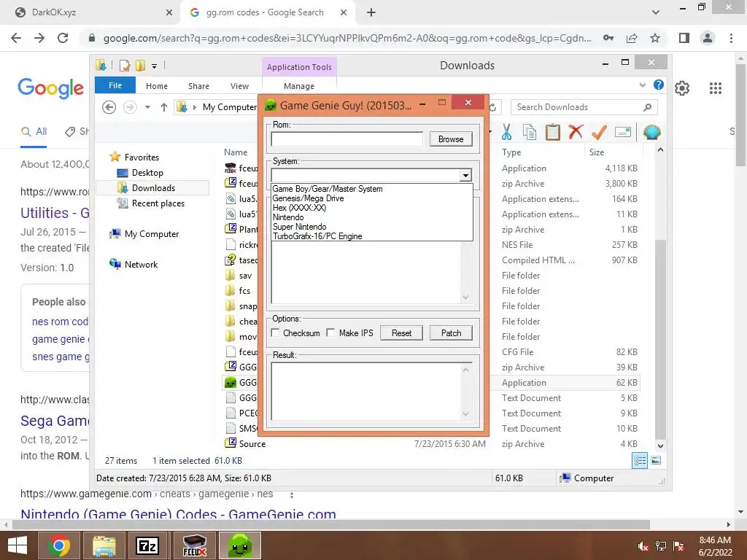Viewport: 747px width, 560px height.
Task: Select Hex (XXXX:XX) option
Action: pos(300,208)
